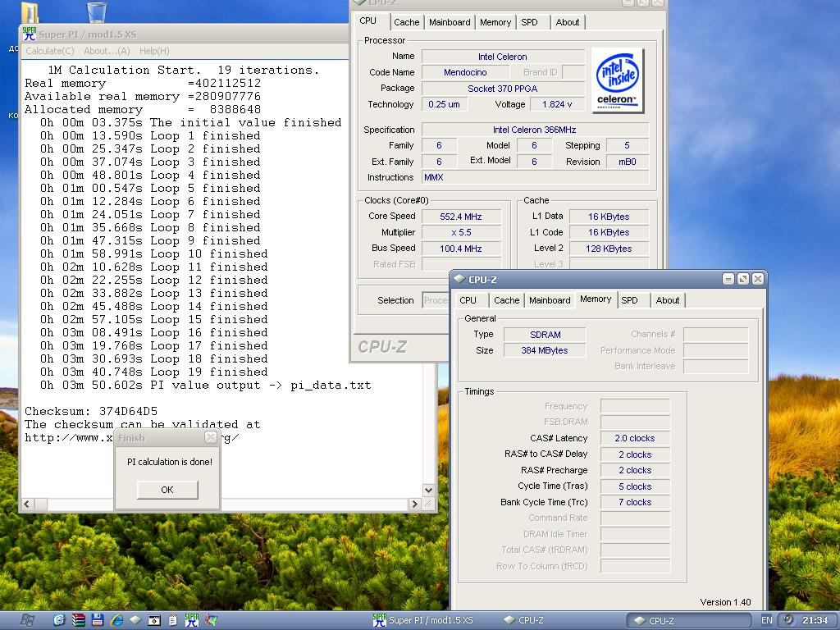840x630 pixels.
Task: Click the Intel Inside Celeron logo
Action: coord(617,80)
